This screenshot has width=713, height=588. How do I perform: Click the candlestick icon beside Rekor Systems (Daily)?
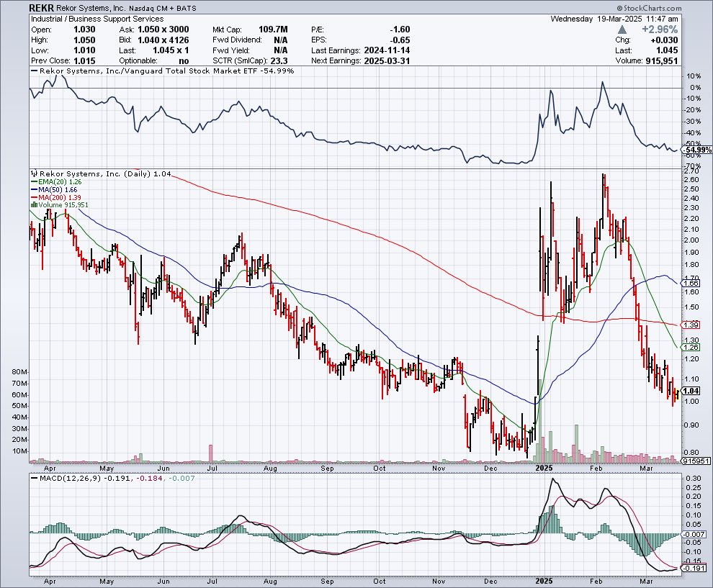click(35, 173)
